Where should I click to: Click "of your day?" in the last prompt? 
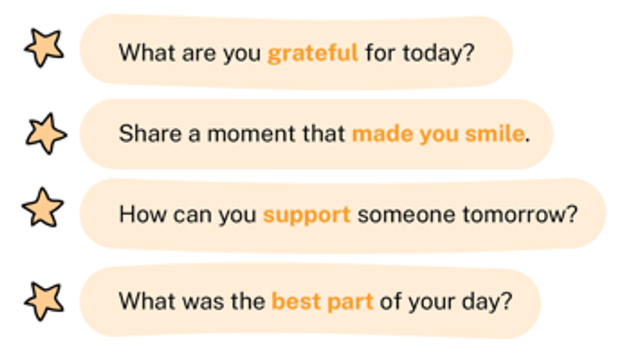446,302
